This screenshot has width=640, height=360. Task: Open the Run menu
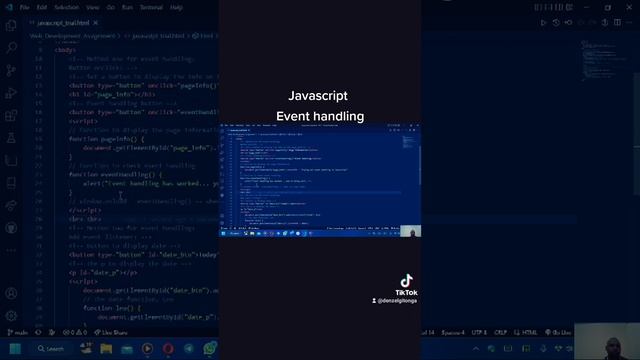(x=127, y=7)
